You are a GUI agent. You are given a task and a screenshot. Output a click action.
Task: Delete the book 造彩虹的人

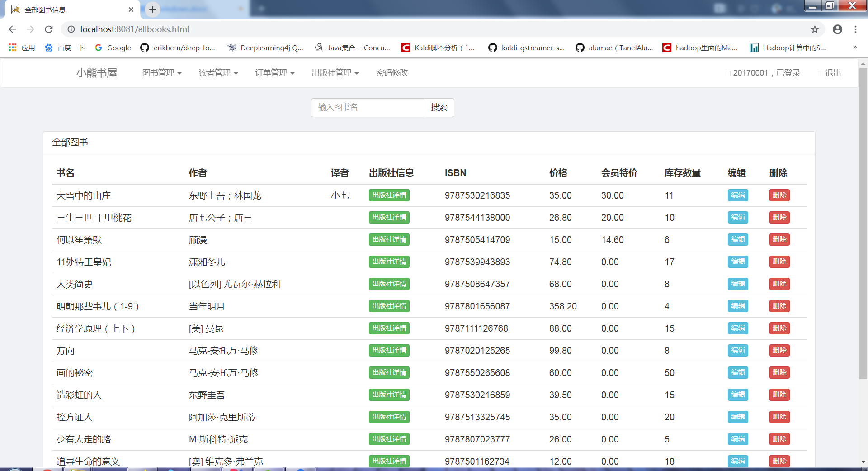[x=779, y=395]
